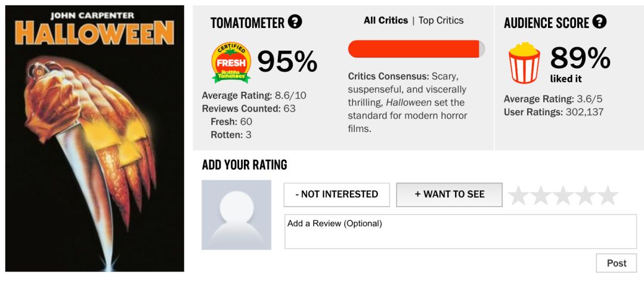644x284 pixels.
Task: Open the Halloween movie poster
Action: [95, 138]
